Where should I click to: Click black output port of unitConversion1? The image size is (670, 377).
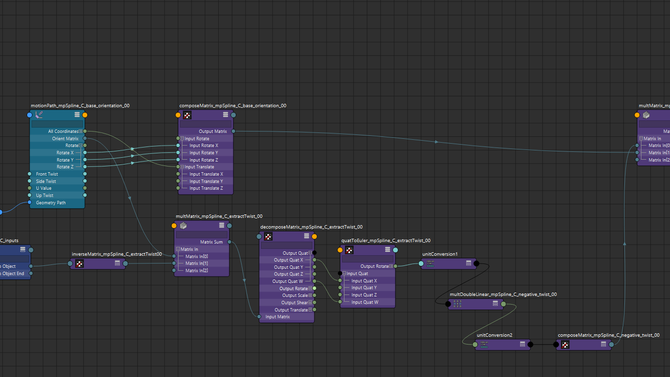coord(476,263)
